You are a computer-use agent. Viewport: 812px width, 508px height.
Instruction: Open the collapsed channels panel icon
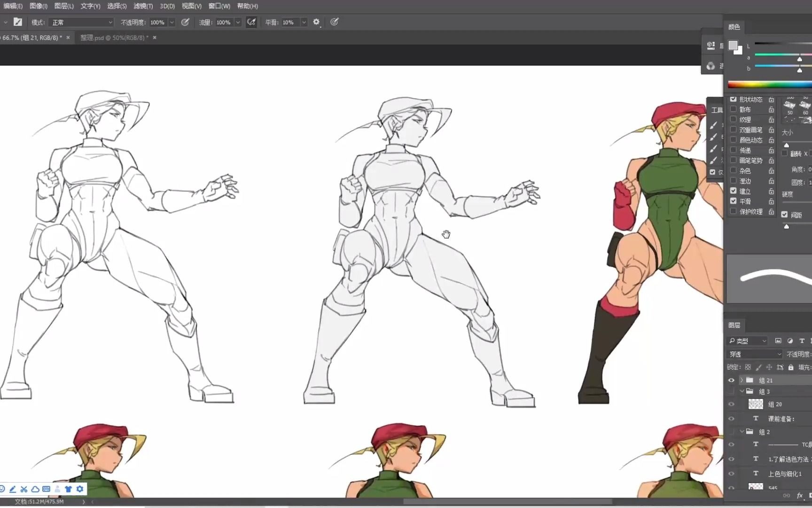pos(711,66)
